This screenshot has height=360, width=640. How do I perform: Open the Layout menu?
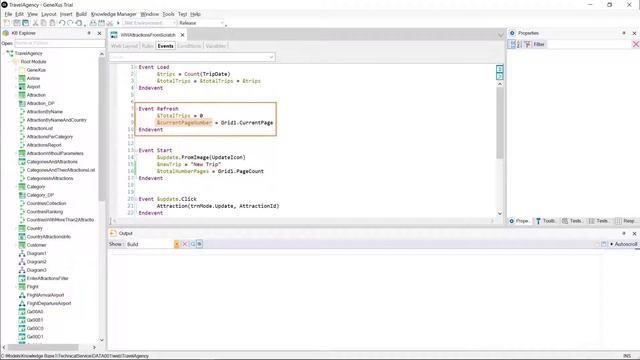(x=49, y=14)
